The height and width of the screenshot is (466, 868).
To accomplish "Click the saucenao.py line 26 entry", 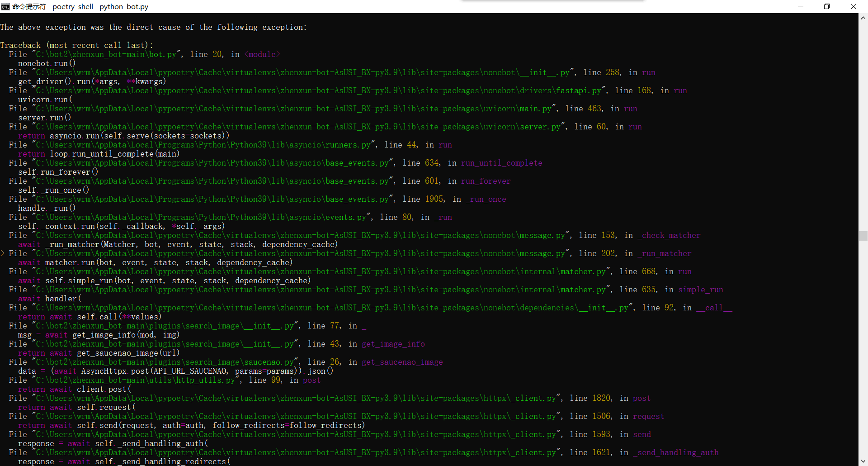I will (x=226, y=362).
